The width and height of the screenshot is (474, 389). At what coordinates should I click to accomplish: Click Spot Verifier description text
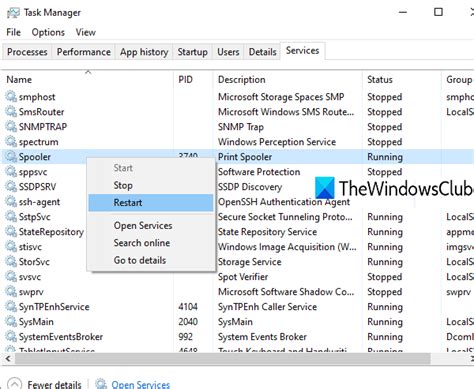pos(243,277)
